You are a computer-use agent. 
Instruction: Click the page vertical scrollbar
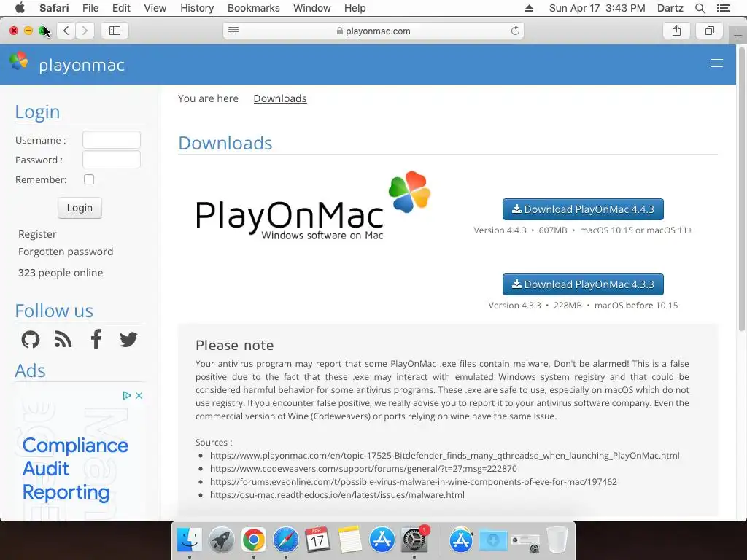tap(741, 188)
